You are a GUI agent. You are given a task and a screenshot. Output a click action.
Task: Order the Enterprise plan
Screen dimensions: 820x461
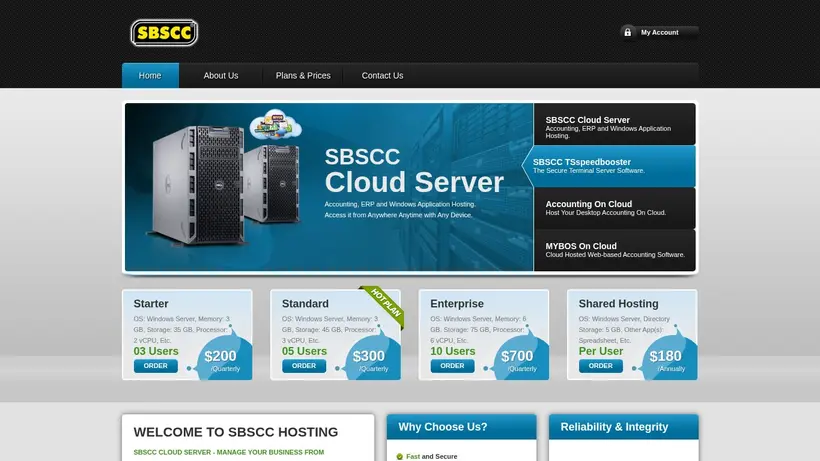pos(452,366)
